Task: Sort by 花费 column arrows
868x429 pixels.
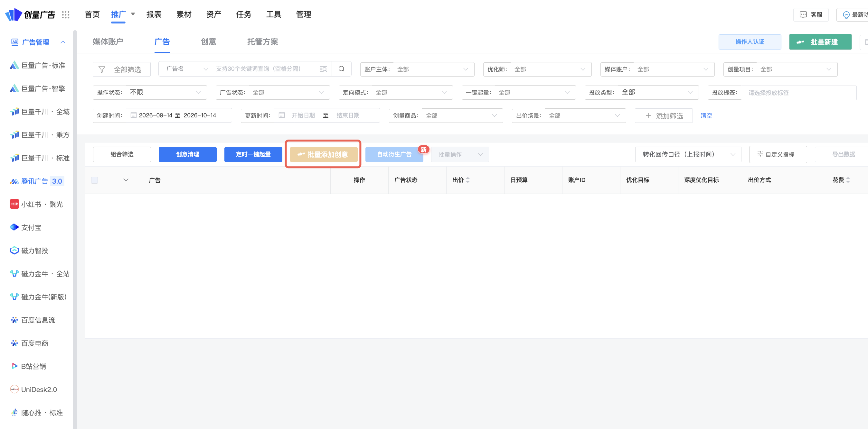Action: tap(848, 180)
